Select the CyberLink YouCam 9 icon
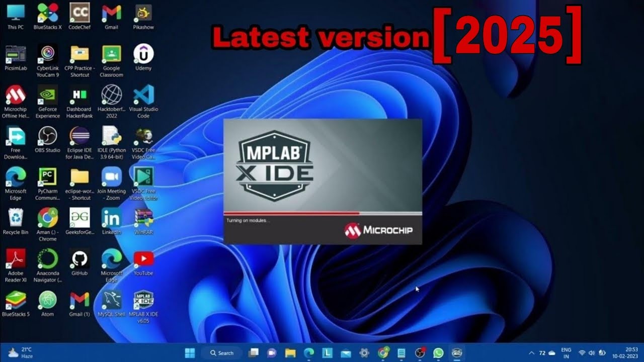Image resolution: width=644 pixels, height=362 pixels. (47, 61)
